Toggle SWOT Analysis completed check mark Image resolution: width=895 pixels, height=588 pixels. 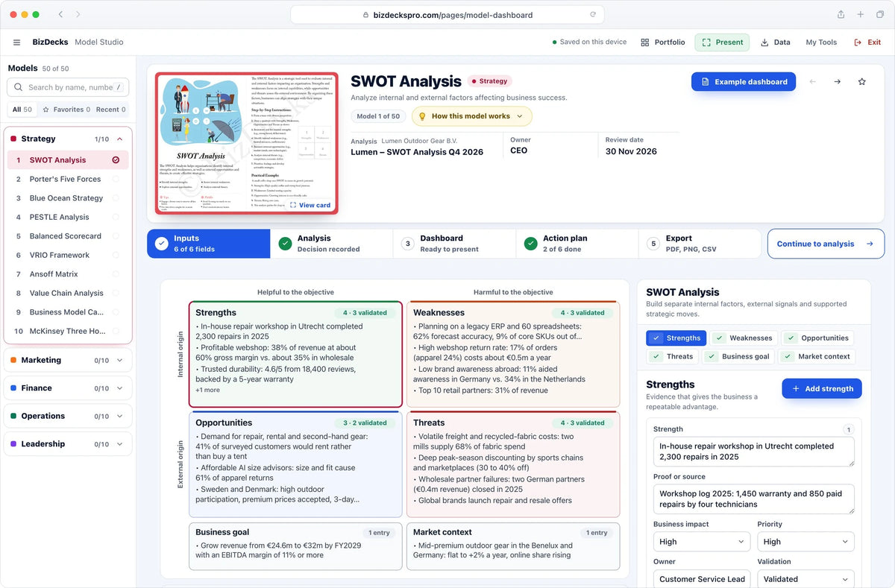point(116,160)
